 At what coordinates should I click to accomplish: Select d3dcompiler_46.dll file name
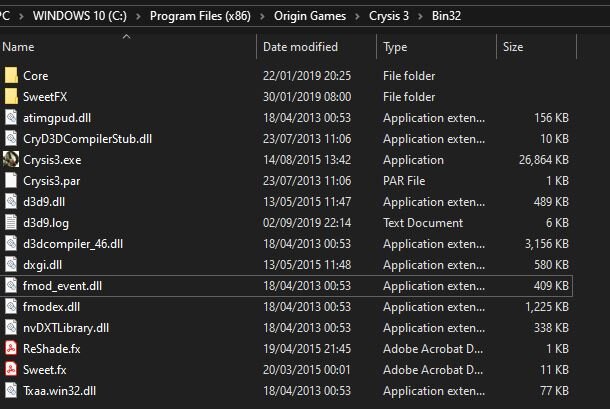(x=73, y=244)
